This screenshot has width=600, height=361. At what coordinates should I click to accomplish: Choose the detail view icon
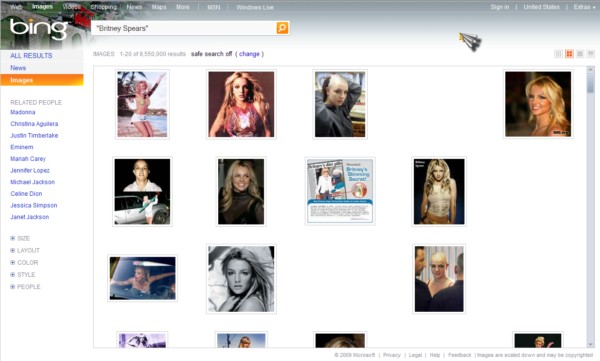(x=590, y=54)
